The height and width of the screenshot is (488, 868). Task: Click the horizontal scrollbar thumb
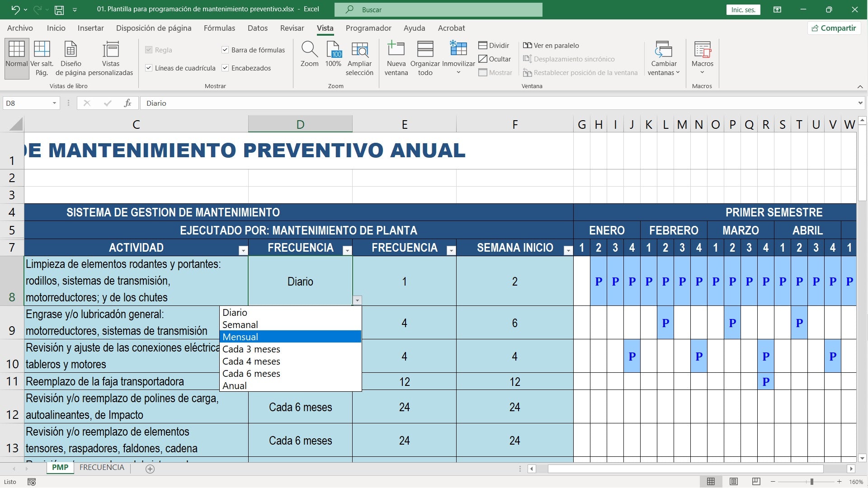[685, 469]
